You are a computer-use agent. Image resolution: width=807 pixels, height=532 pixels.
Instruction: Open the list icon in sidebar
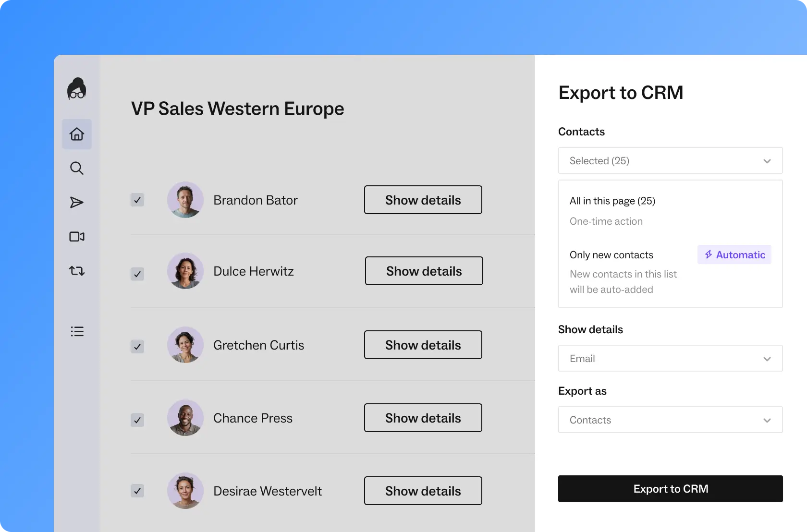click(77, 331)
